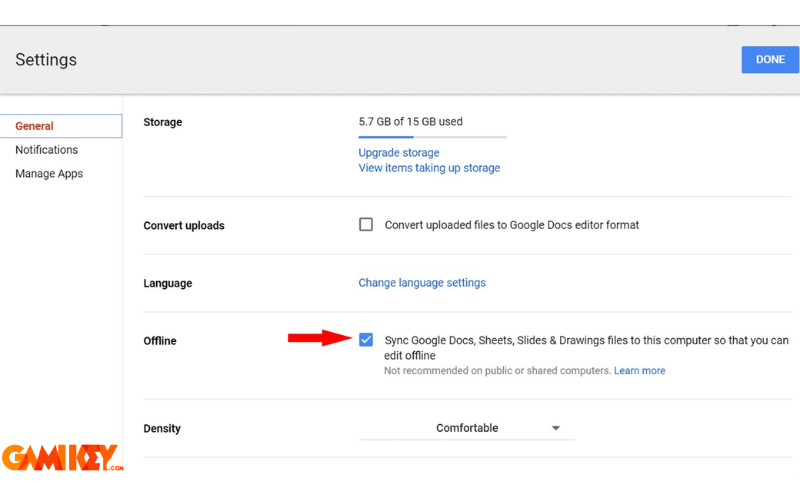
Task: Open the Learn more link
Action: (x=639, y=371)
